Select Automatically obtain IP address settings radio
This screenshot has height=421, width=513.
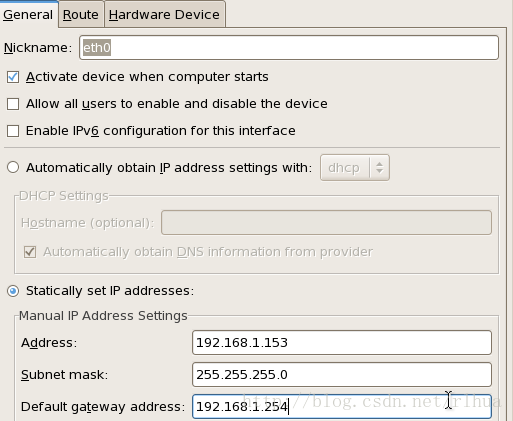click(x=13, y=167)
